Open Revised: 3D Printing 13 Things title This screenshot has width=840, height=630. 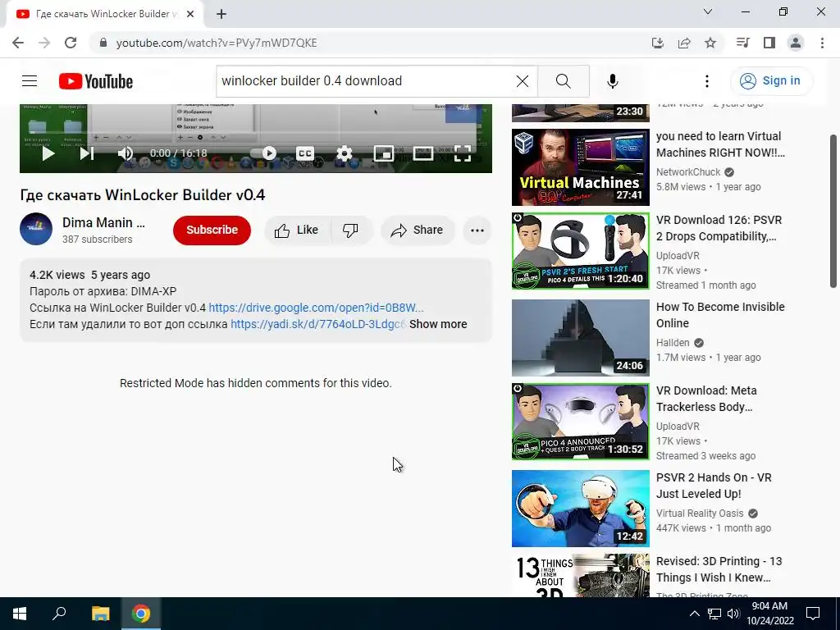tap(719, 569)
